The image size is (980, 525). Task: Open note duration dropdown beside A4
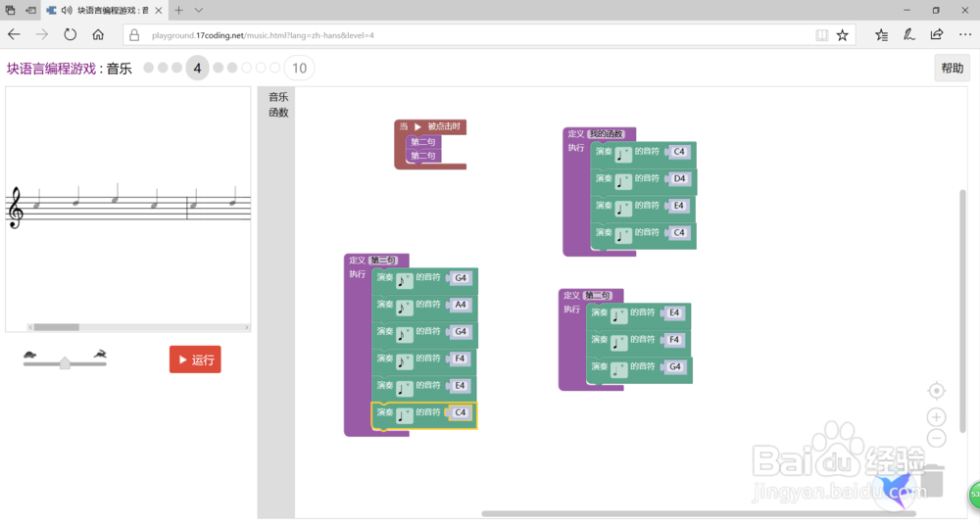[405, 308]
